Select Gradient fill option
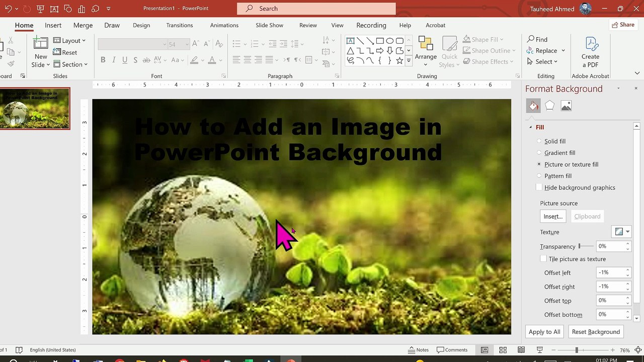644x362 pixels. coord(539,153)
